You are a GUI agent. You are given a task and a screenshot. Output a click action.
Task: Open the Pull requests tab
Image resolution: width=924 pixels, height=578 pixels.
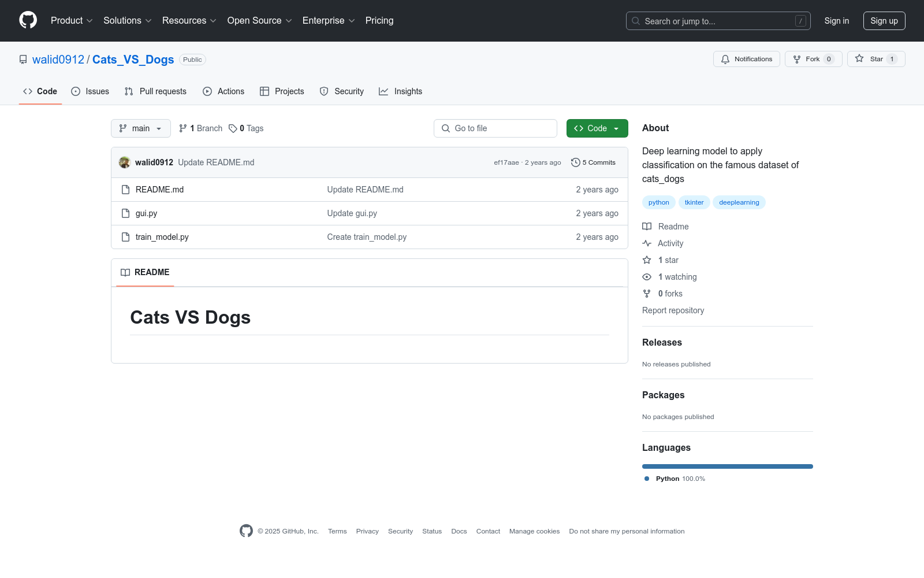point(155,91)
